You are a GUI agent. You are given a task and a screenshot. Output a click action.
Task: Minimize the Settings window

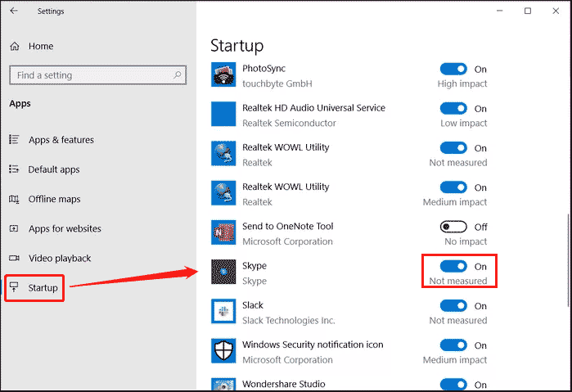coord(500,11)
